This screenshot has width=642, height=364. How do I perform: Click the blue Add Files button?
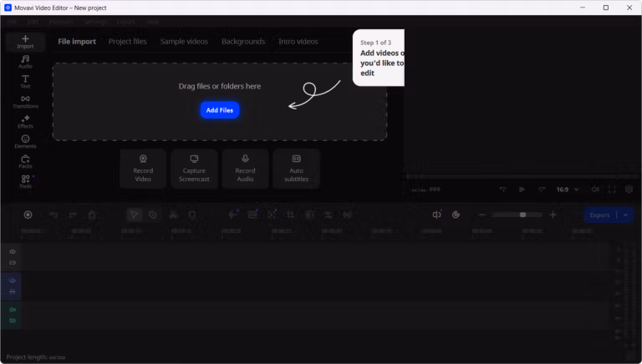pos(220,110)
